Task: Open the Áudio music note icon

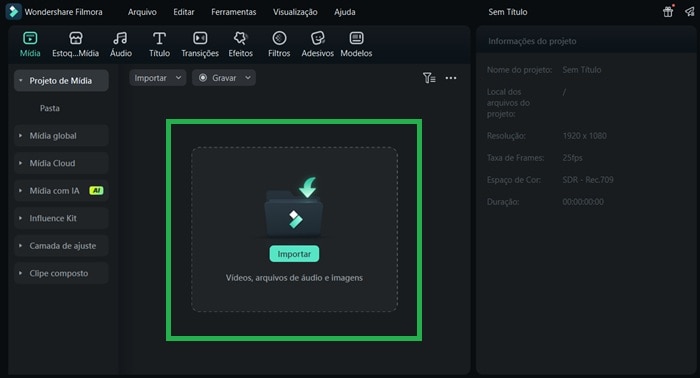Action: point(120,38)
